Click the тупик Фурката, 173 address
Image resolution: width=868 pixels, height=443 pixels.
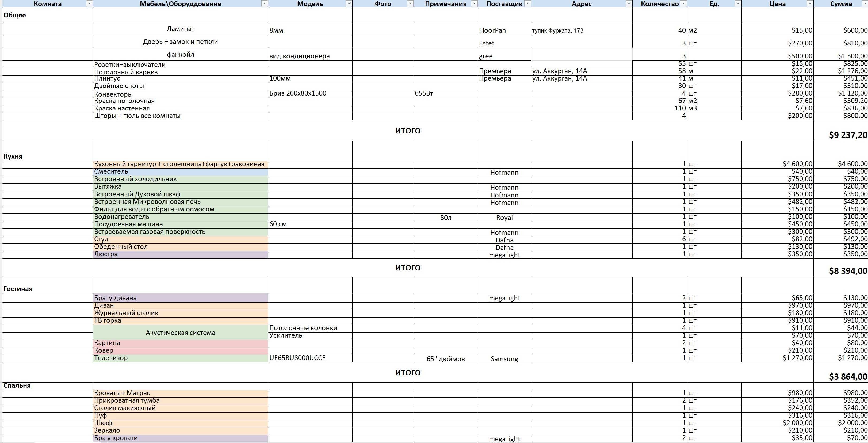pos(582,29)
